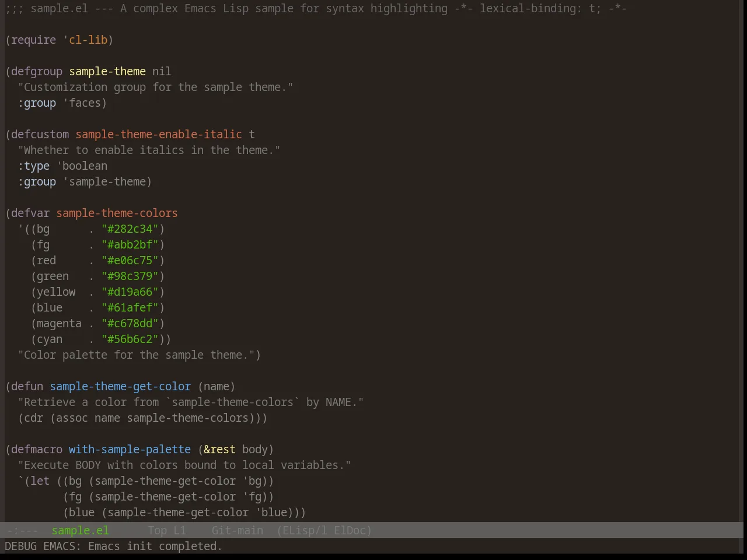The height and width of the screenshot is (560, 747).
Task: Click the sample-theme group name after defgroup
Action: (x=107, y=71)
